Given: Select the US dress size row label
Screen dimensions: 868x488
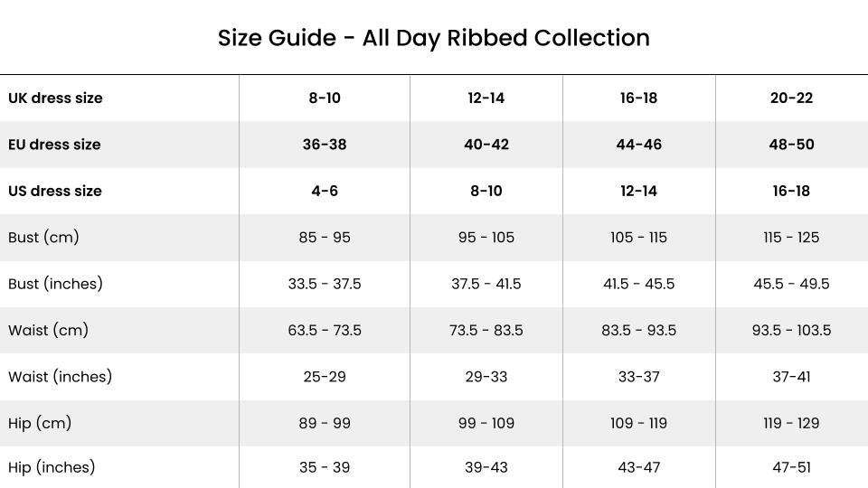Looking at the screenshot, I should click(55, 191).
